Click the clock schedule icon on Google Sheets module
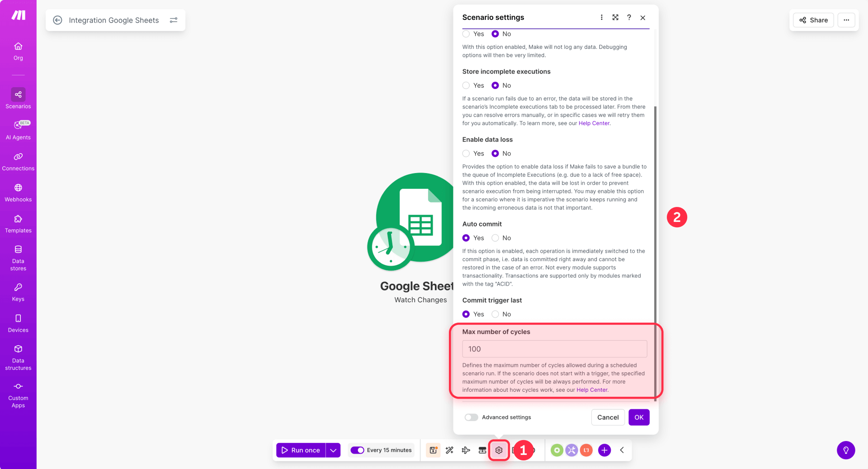Viewport: 868px width, 469px height. [391, 248]
